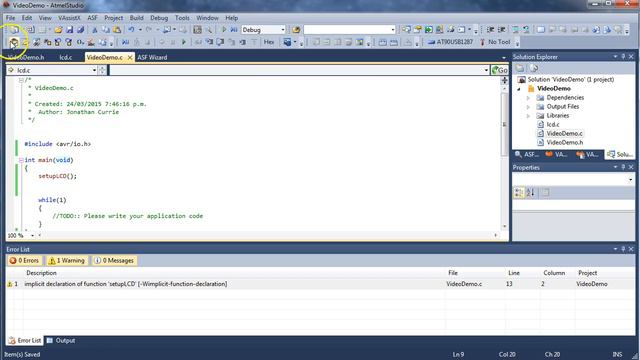
Task: Expand the Output Files folder node
Action: coord(528,107)
